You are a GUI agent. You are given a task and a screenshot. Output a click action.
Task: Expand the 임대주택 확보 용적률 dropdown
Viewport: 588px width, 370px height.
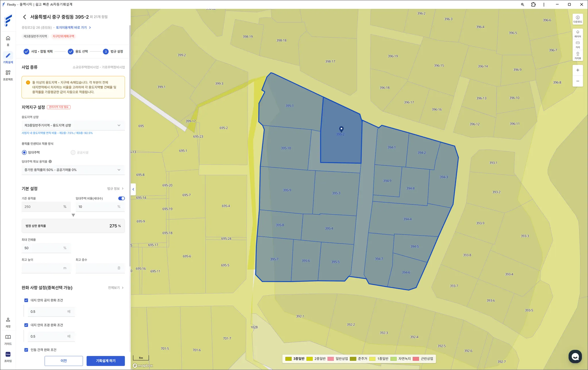73,170
